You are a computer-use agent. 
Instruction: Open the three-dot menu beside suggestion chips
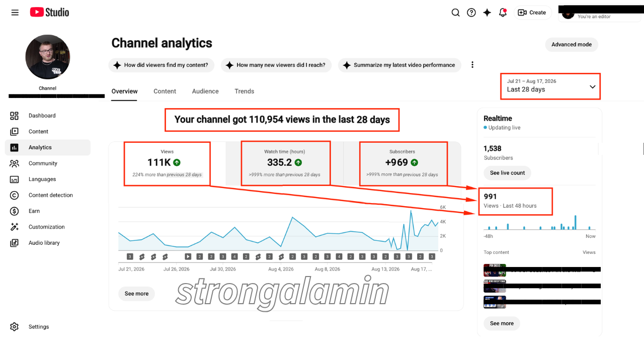pos(472,65)
